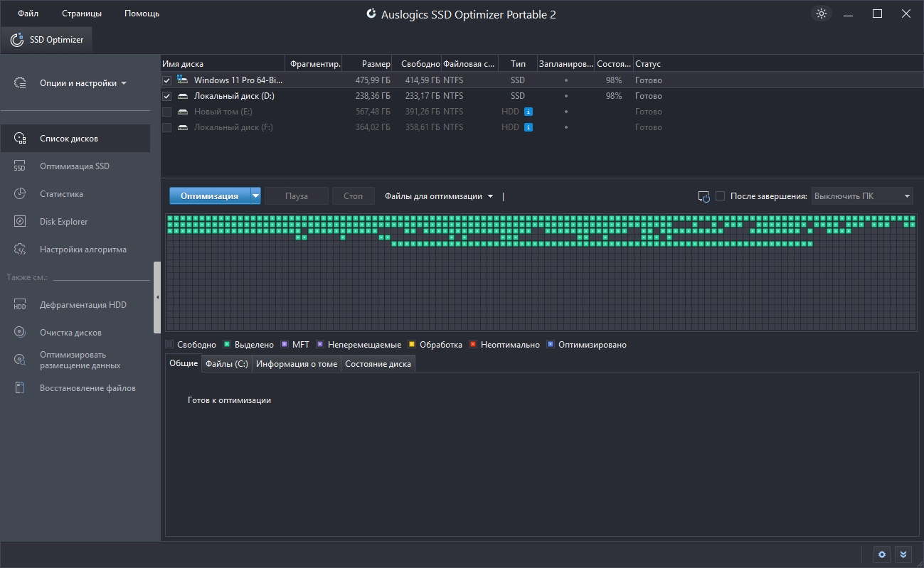
Task: Open the Помощь menu
Action: [x=142, y=14]
